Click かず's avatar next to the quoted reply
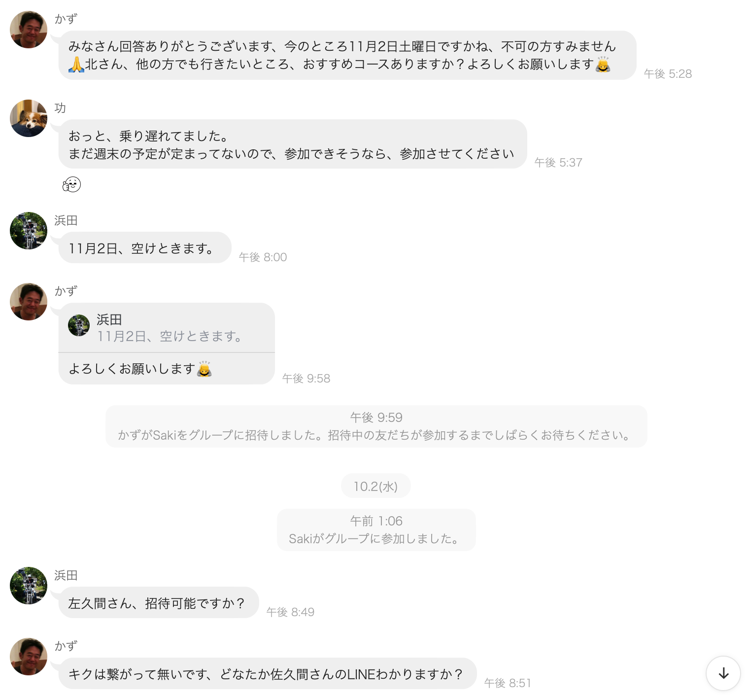The height and width of the screenshot is (700, 749). pyautogui.click(x=29, y=302)
